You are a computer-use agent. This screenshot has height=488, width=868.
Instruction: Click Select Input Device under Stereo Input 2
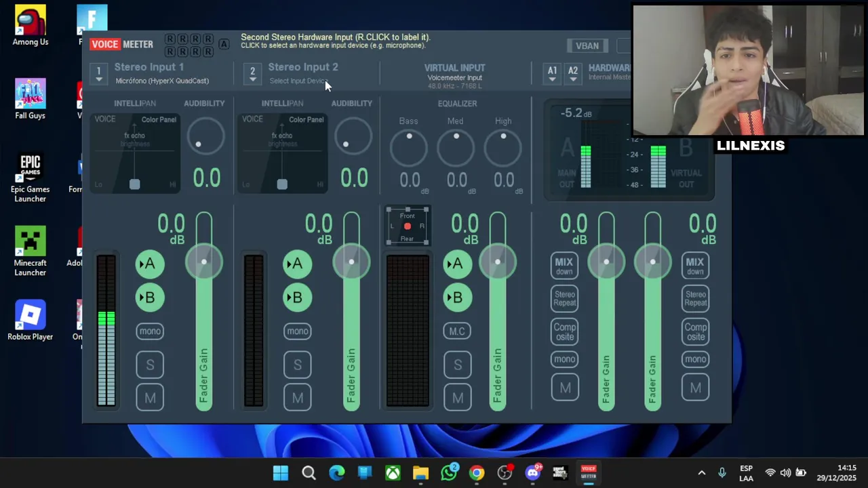tap(298, 81)
